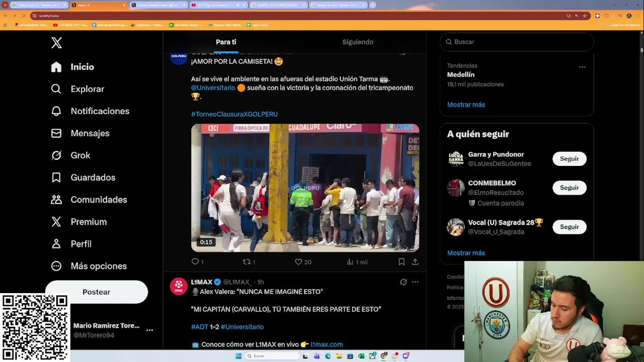Open Excel from the taskbar

[361, 356]
